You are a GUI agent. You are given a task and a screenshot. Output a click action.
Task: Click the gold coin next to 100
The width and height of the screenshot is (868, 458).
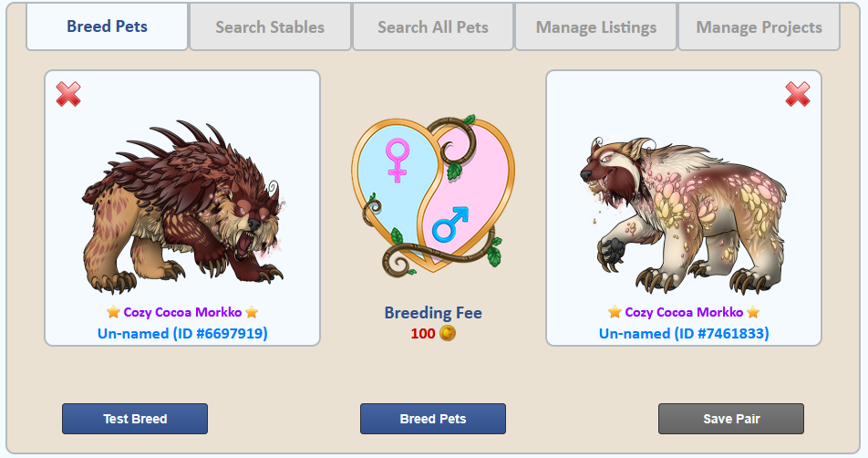coord(448,333)
